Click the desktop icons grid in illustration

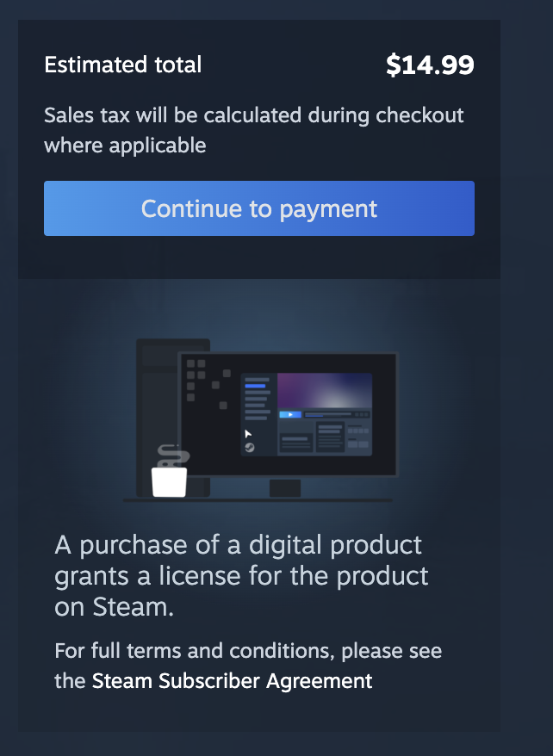click(x=208, y=384)
